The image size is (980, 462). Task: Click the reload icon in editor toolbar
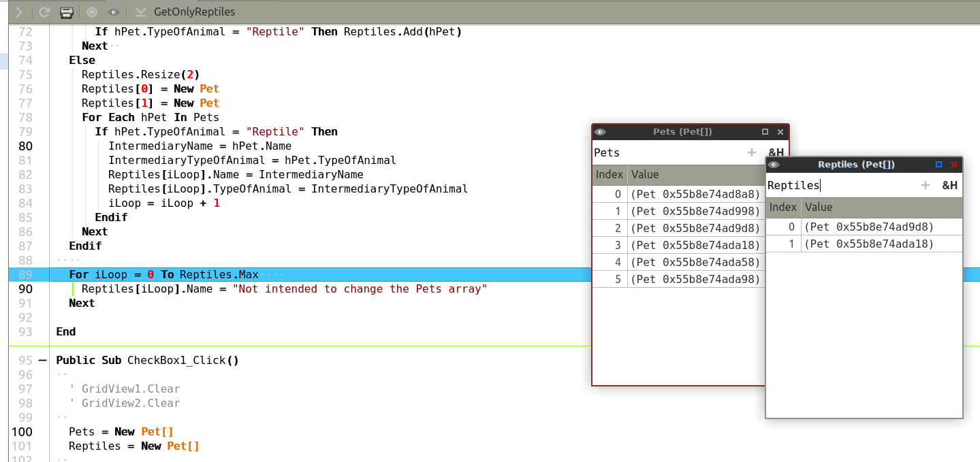(44, 12)
